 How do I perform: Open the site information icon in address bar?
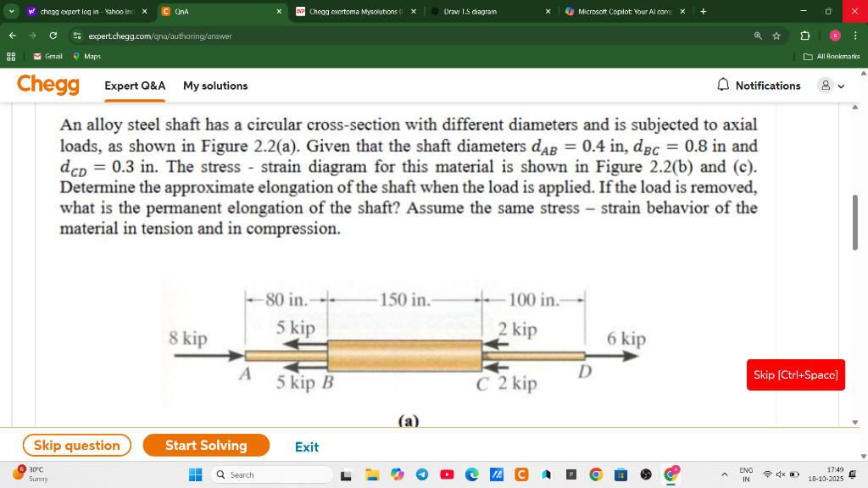point(77,36)
